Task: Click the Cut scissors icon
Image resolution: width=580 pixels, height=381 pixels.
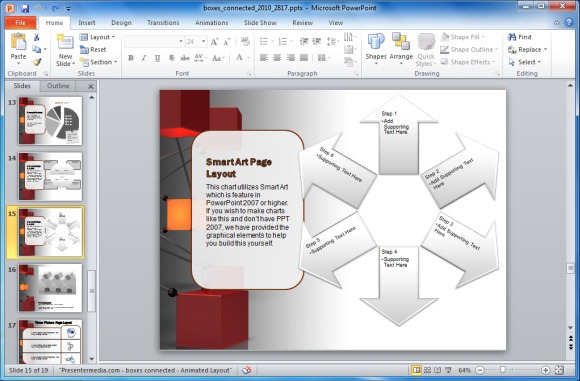Action: coord(37,37)
